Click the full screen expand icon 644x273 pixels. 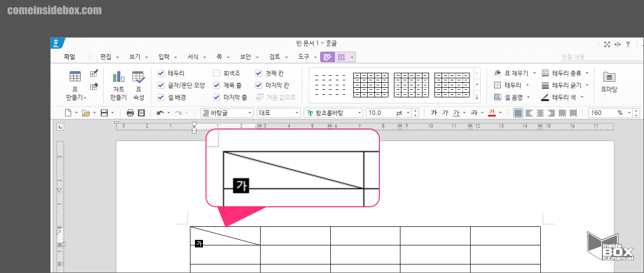[607, 44]
